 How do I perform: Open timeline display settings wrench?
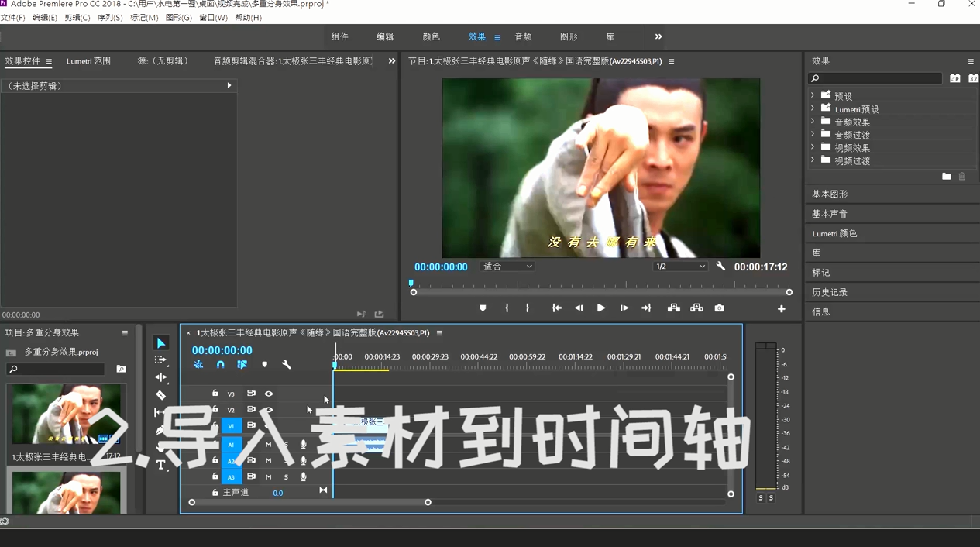click(287, 364)
